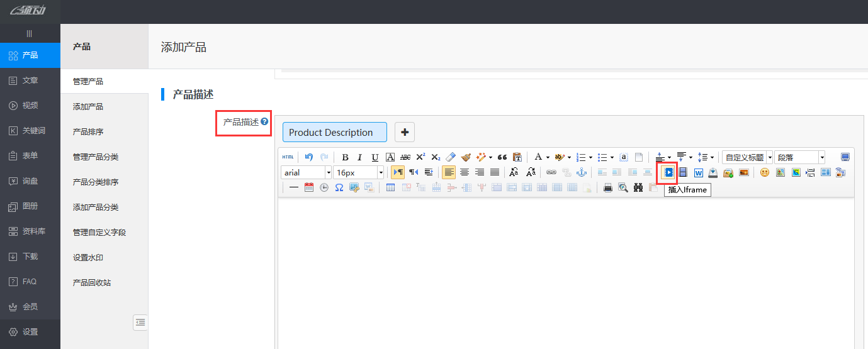Select the Product Description language tab
The width and height of the screenshot is (868, 349).
click(334, 132)
